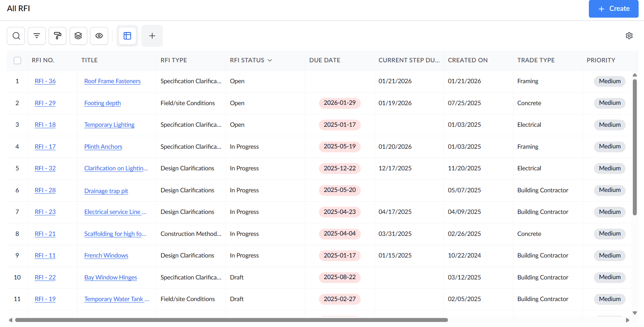The width and height of the screenshot is (644, 327).
Task: Open the filter options icon
Action: tap(37, 36)
